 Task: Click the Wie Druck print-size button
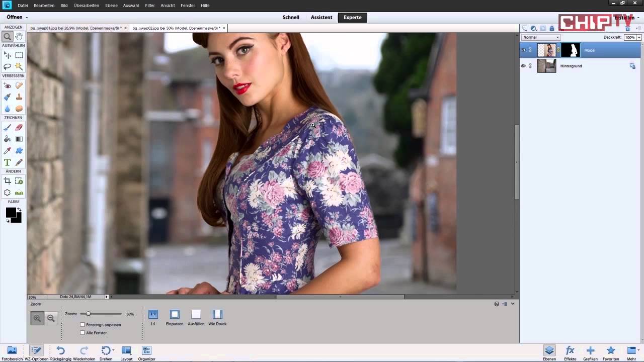[x=217, y=318]
